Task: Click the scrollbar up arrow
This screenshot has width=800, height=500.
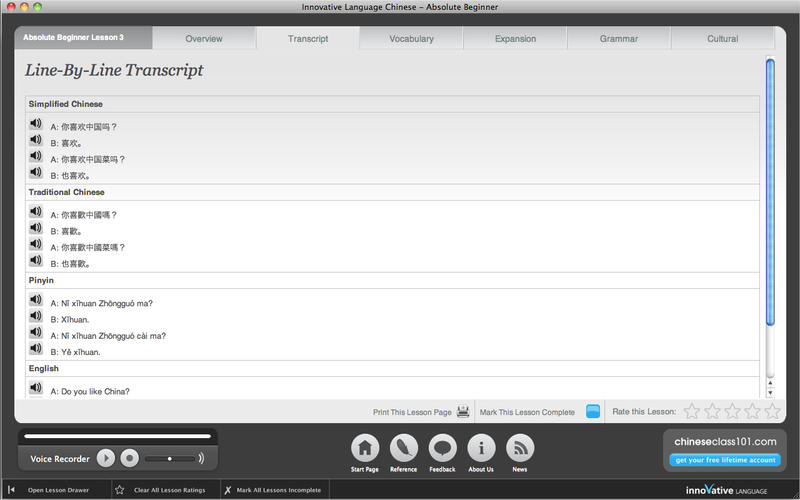Action: tap(770, 383)
